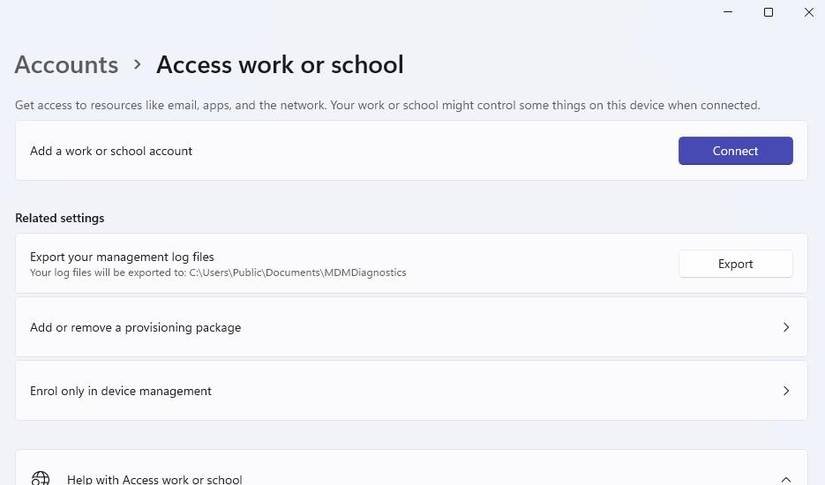Toggle the Help with Access work or school section
Screen dimensions: 825x485
pos(154,479)
